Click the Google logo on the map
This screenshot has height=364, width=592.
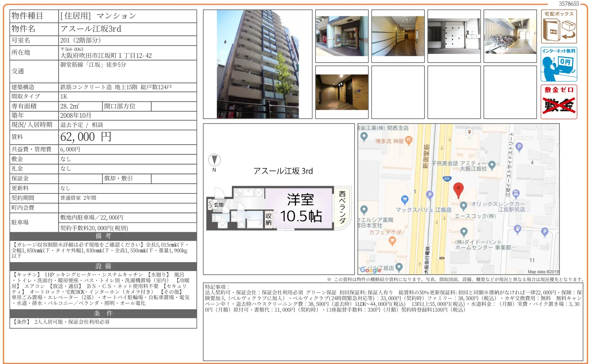pyautogui.click(x=371, y=270)
